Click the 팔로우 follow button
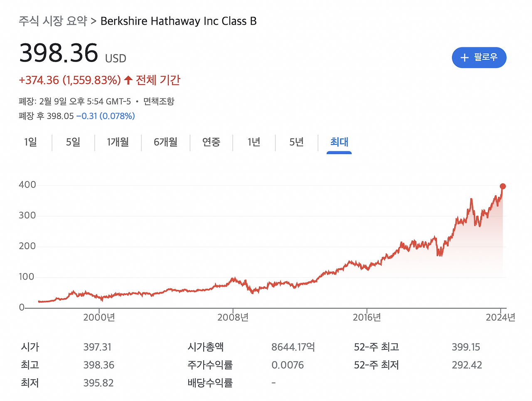532x401 pixels. point(479,57)
